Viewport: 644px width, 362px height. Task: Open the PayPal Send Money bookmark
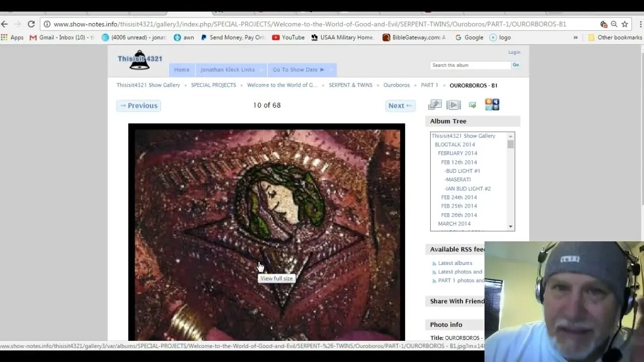pos(232,37)
